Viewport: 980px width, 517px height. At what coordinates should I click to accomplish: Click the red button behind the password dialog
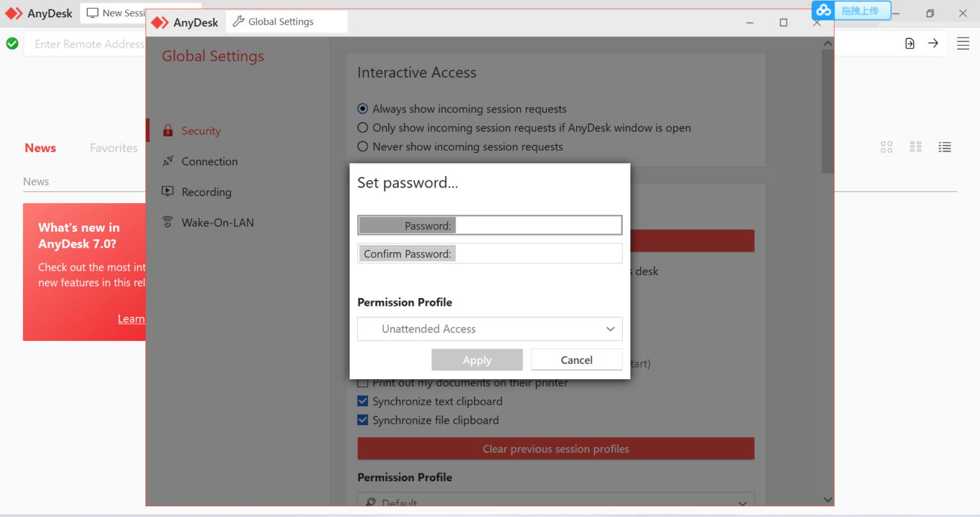click(x=692, y=241)
